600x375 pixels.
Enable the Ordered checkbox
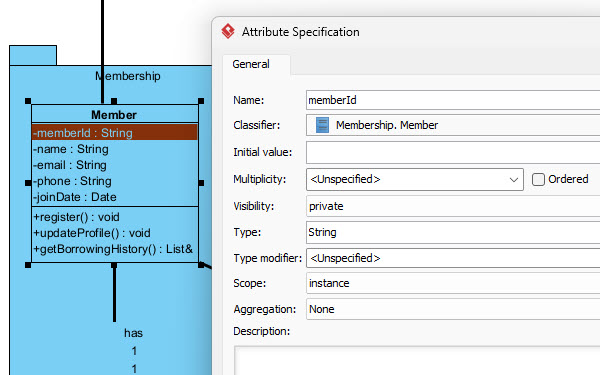[x=538, y=179]
